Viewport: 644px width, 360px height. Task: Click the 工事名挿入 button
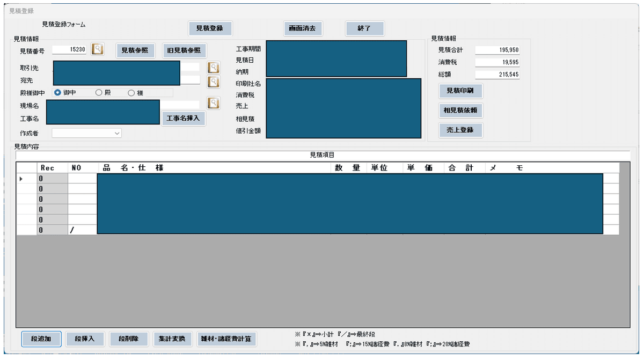[x=183, y=118]
